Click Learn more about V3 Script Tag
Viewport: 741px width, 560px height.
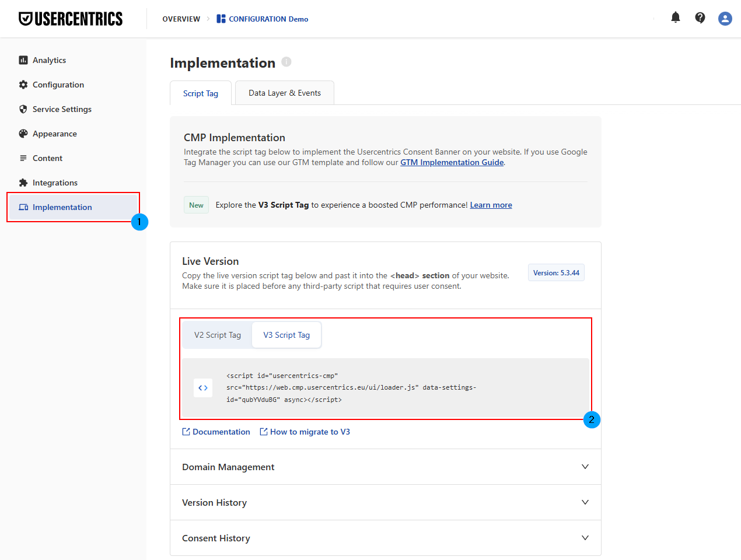coord(491,205)
